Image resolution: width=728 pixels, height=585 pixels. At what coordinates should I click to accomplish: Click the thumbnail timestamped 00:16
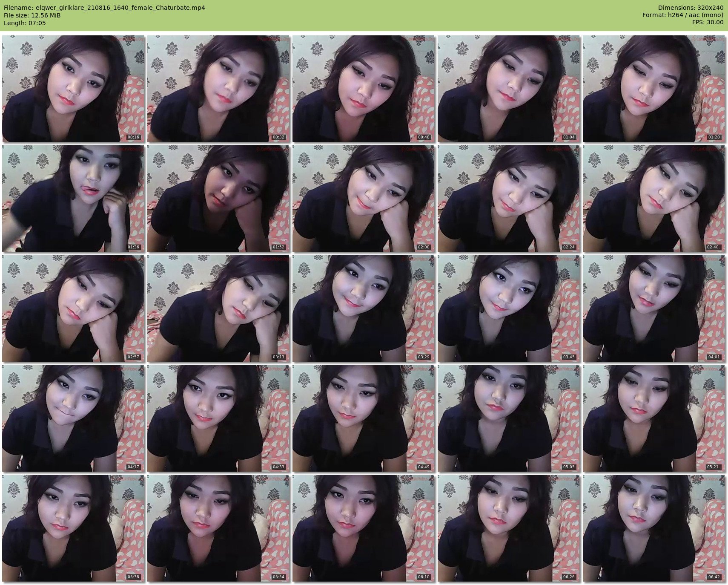click(73, 89)
